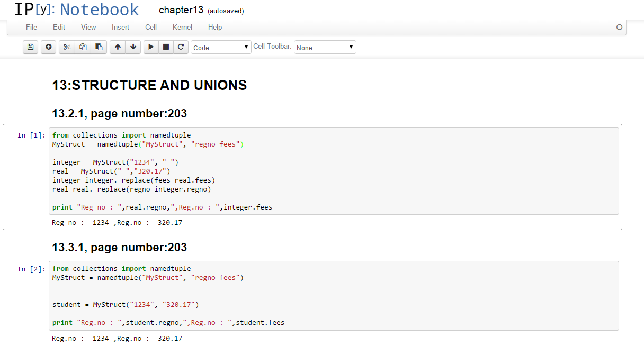Click the IPython Notebook logo
Image resolution: width=644 pixels, height=346 pixels.
(77, 10)
